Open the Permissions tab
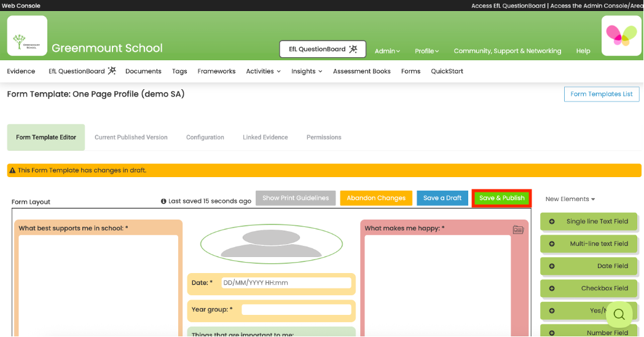The height and width of the screenshot is (337, 644). point(324,137)
